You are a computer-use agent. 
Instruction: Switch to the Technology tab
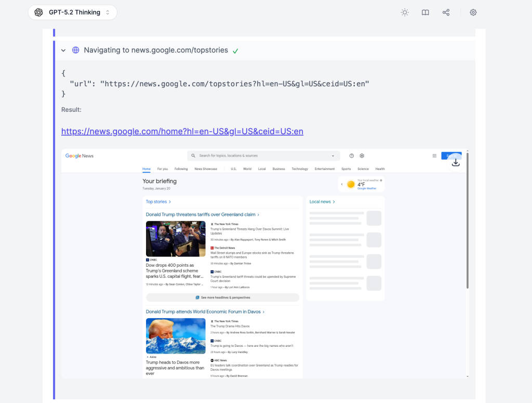click(x=300, y=169)
